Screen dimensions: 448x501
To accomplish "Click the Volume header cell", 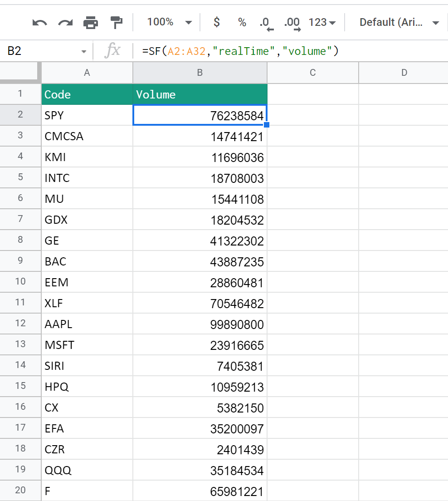I will pyautogui.click(x=200, y=94).
